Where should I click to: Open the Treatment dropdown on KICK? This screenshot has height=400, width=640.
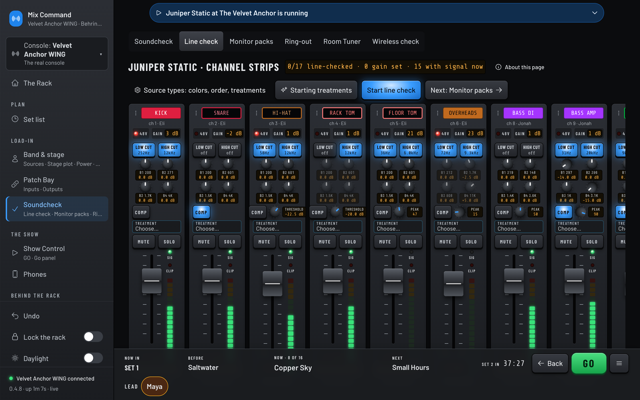click(157, 227)
